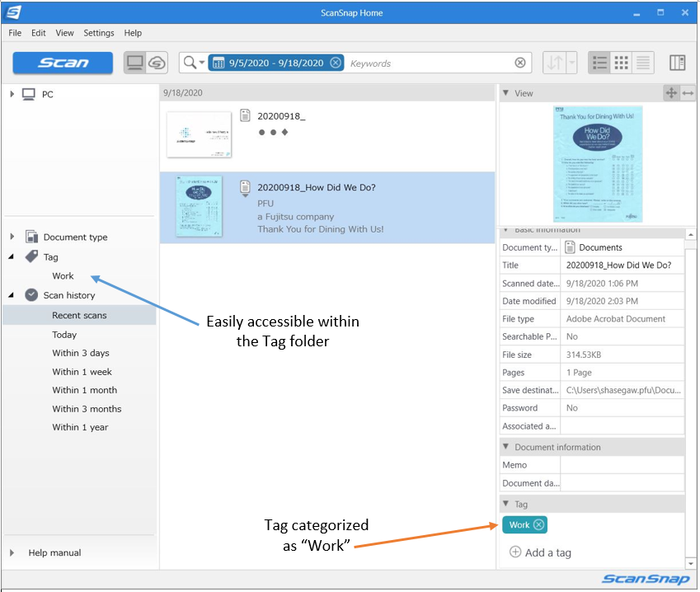Open the Help manual item

(x=55, y=552)
